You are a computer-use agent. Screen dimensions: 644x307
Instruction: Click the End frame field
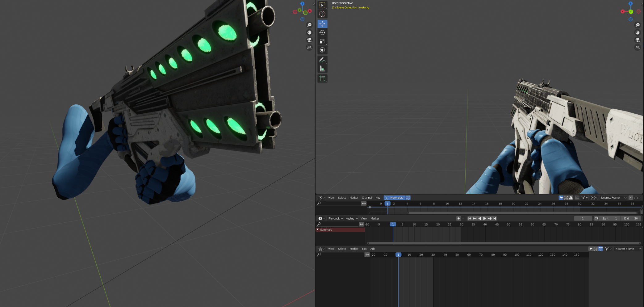pyautogui.click(x=631, y=218)
